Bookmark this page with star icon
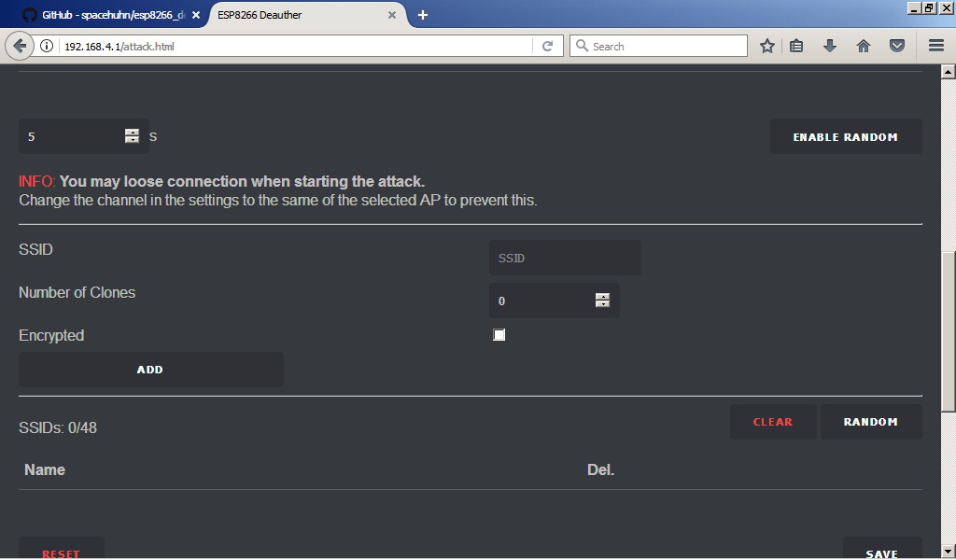Viewport: 956px width, 560px height. [x=767, y=47]
